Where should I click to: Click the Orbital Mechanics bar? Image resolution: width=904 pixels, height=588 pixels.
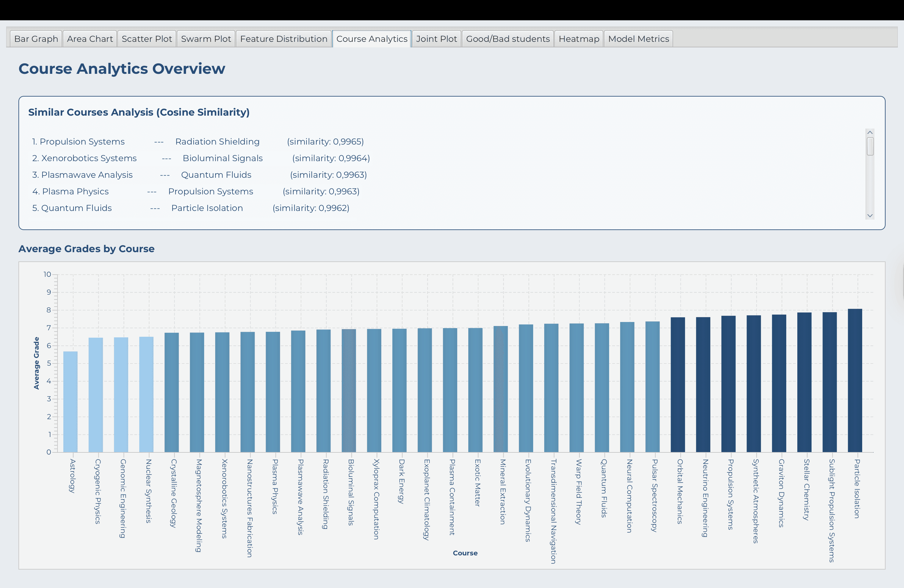tap(678, 384)
